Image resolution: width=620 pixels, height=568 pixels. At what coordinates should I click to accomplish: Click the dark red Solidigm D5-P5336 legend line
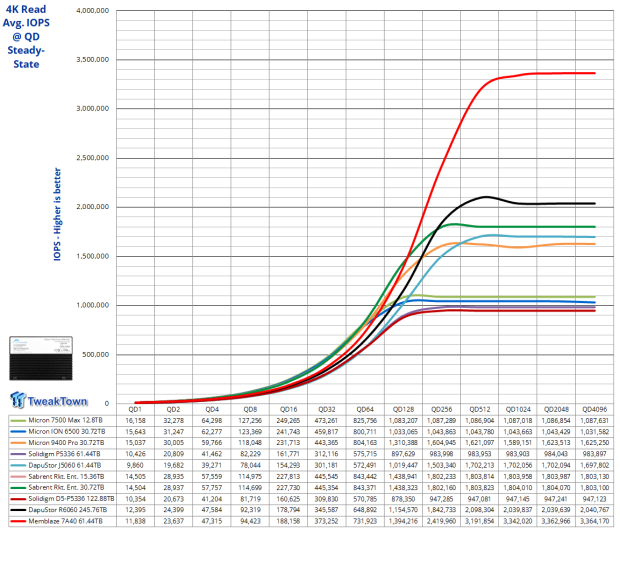18,499
